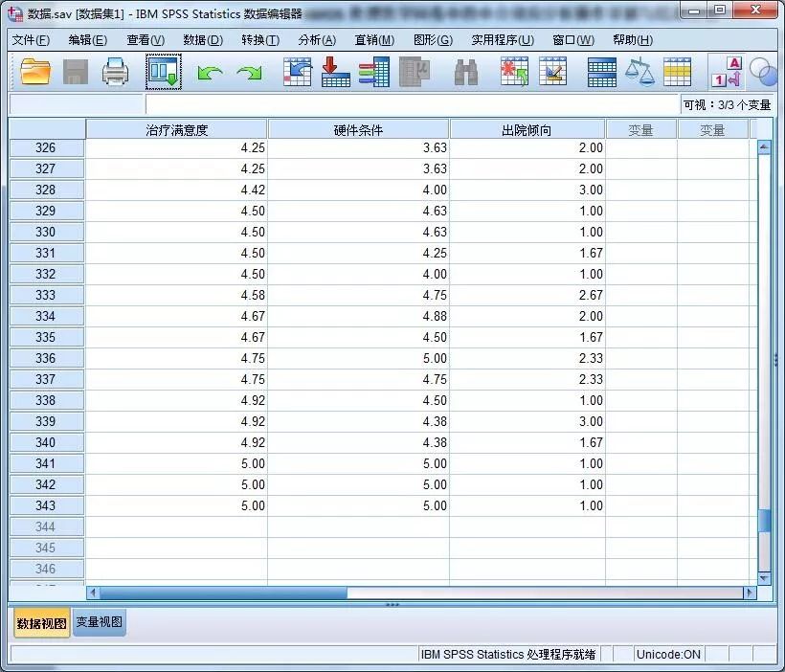This screenshot has height=672, width=785.
Task: Click the first empty 变量 column header
Action: [640, 129]
